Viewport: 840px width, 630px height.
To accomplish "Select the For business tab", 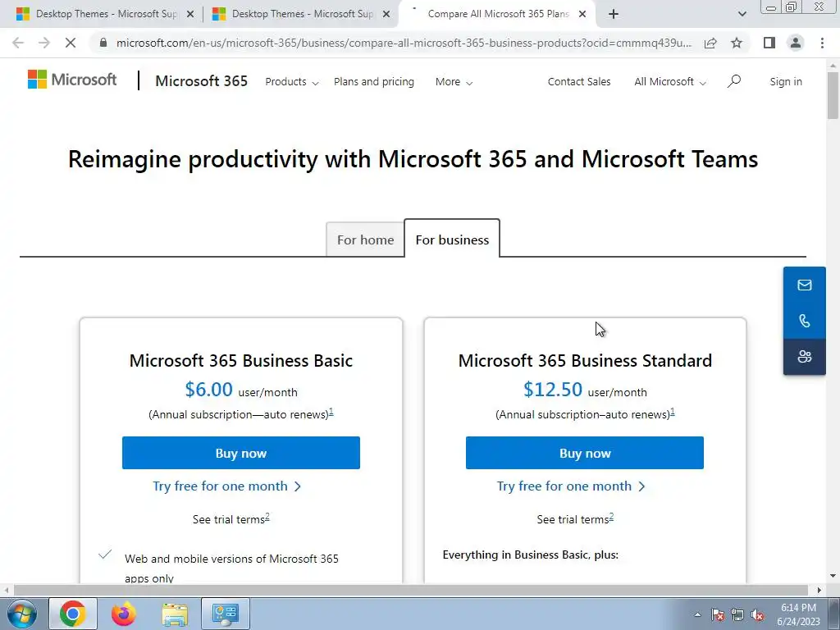I will 452,240.
